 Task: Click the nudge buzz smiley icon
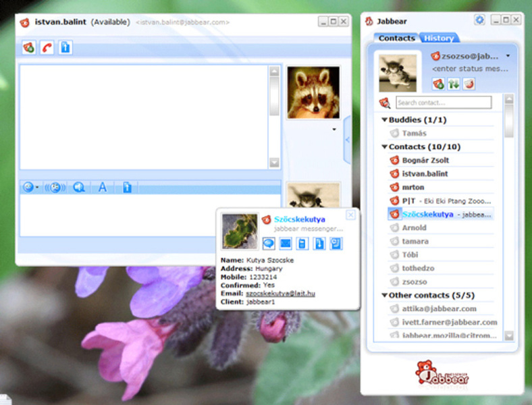pyautogui.click(x=55, y=187)
